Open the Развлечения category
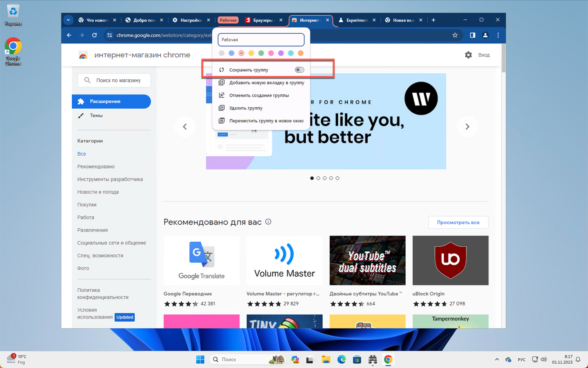Viewport: 588px width, 368px height. point(93,230)
